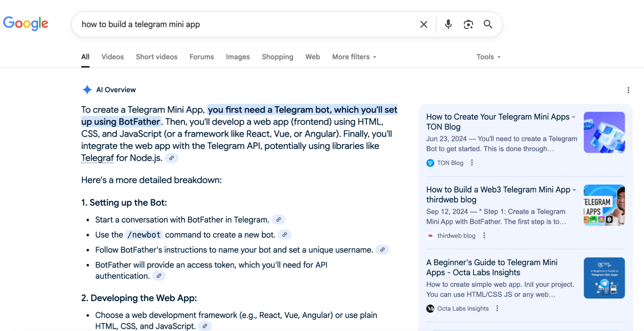Expand the More filters dropdown

click(x=354, y=57)
